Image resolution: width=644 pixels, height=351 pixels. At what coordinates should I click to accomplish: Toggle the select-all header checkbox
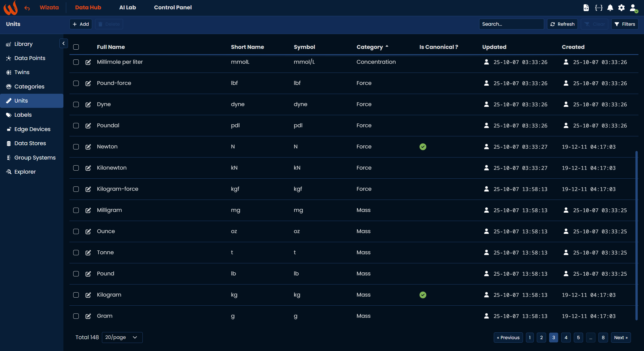pos(76,47)
